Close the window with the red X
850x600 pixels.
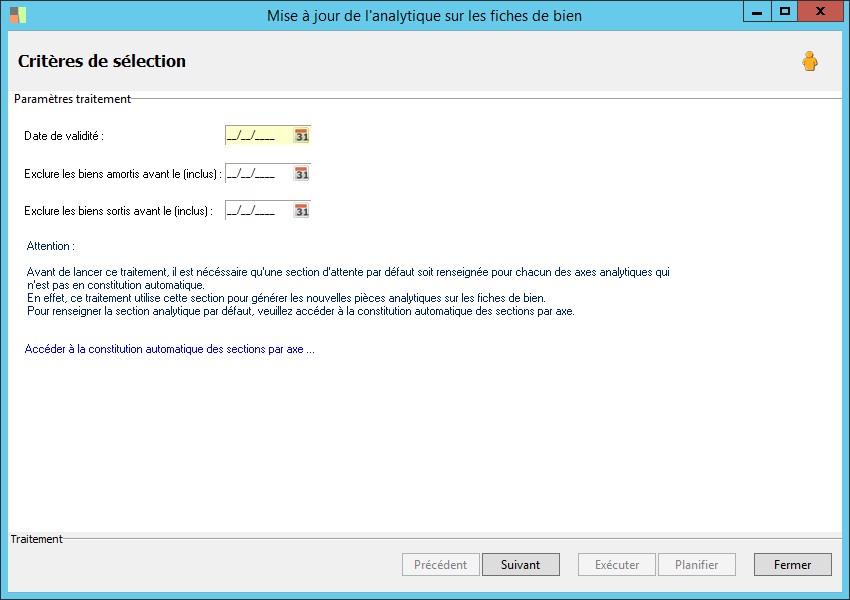click(x=821, y=12)
